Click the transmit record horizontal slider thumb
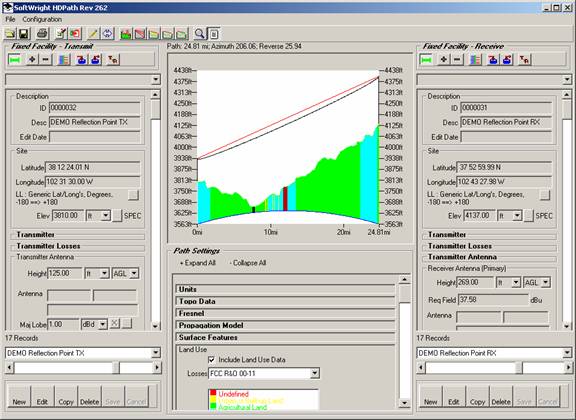 coord(116,367)
